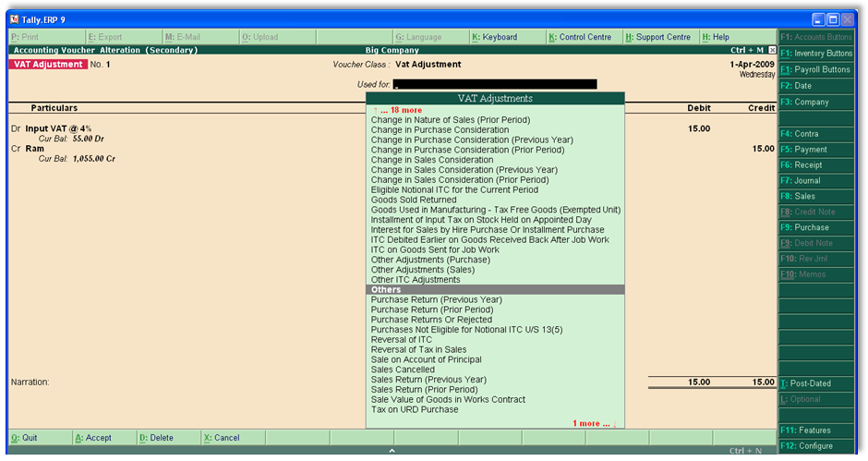
Task: Select Change in Sales Consideration (Prior Period)
Action: pos(460,179)
